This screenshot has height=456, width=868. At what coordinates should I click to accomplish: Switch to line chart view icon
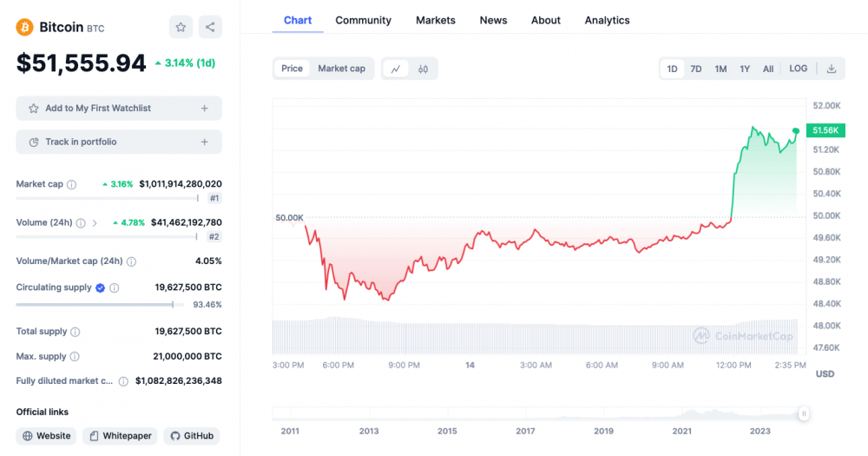click(396, 69)
